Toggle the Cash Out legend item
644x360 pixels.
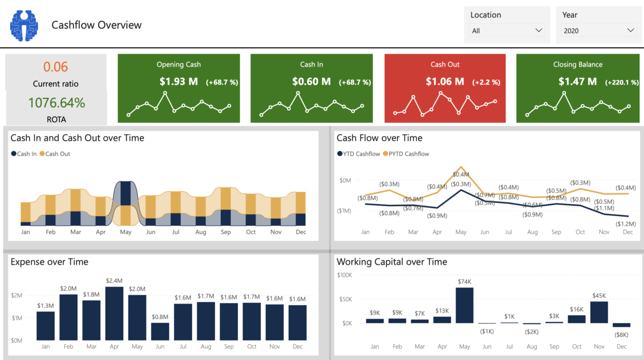click(x=54, y=153)
